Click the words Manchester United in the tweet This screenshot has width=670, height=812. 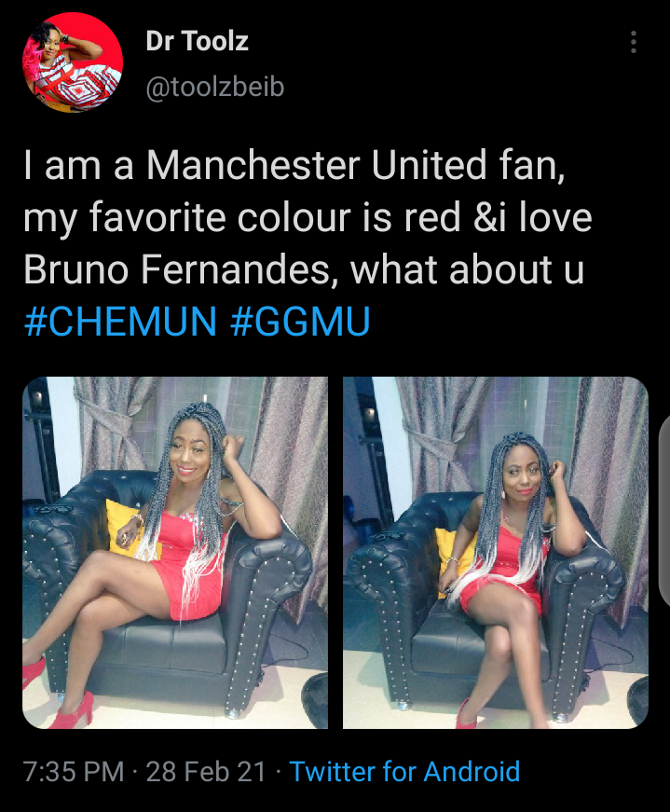coord(316,165)
